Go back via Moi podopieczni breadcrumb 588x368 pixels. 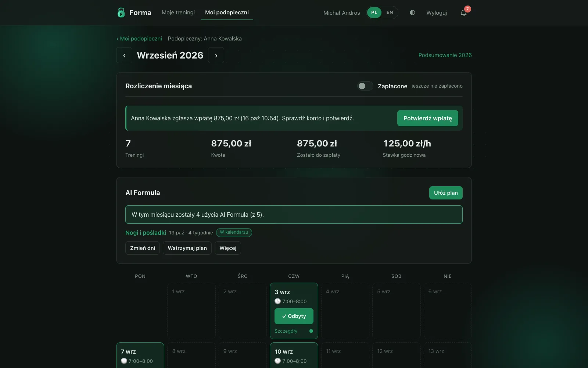[139, 39]
